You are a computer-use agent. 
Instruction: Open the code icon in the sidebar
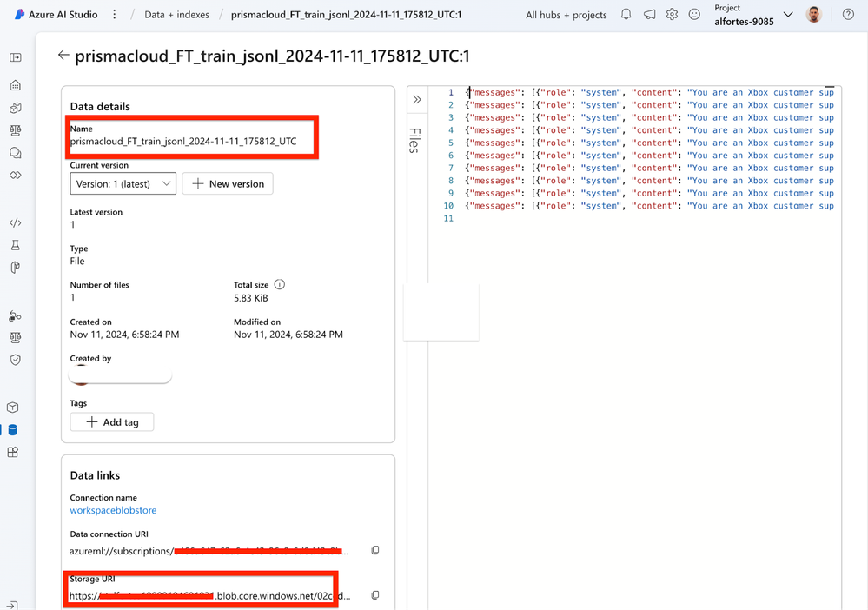pyautogui.click(x=16, y=222)
